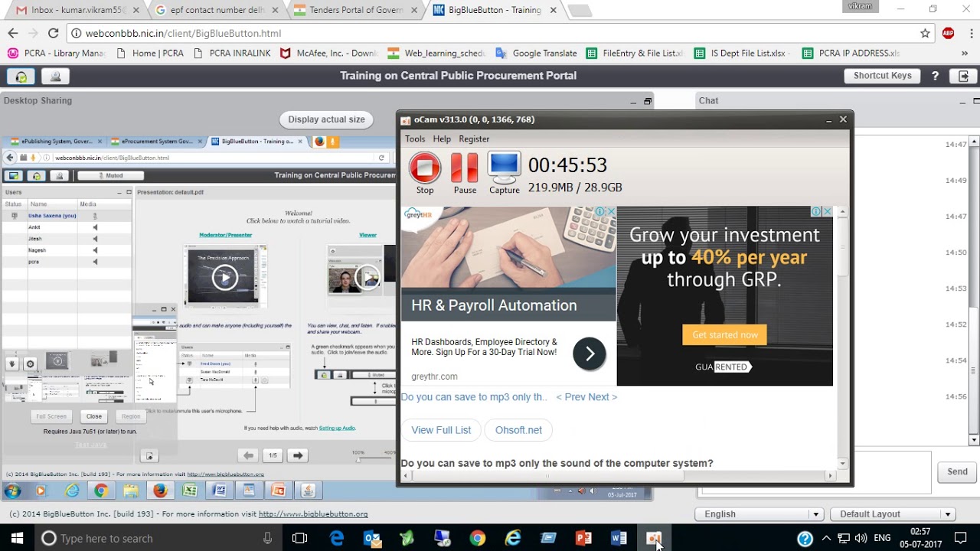Open the English language dropdown
The width and height of the screenshot is (980, 551).
759,514
